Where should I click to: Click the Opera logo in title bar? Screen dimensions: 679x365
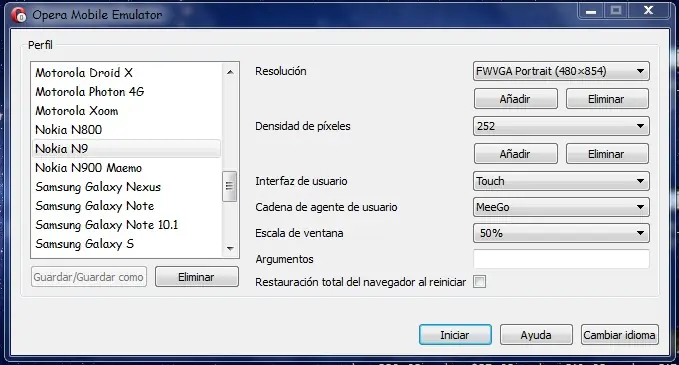(19, 15)
